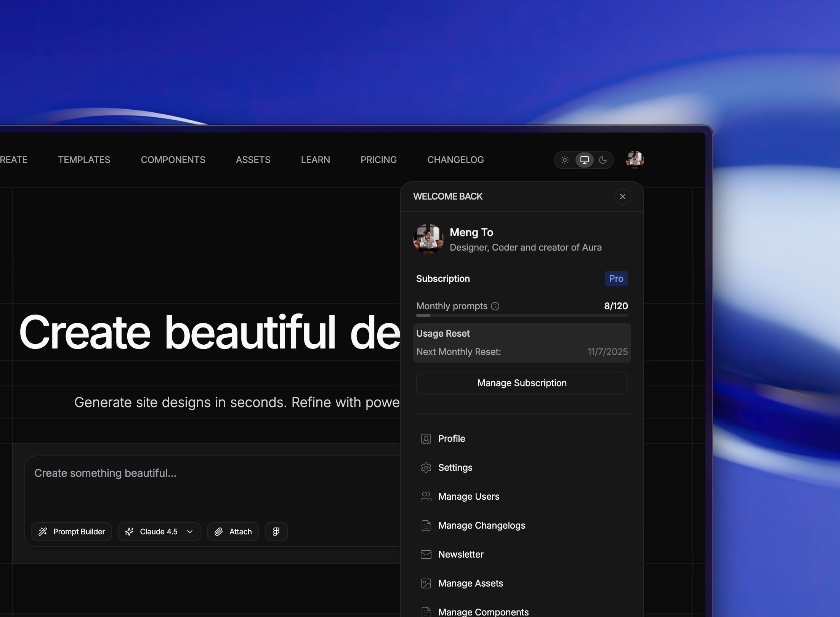Select the Profile icon in account menu
The height and width of the screenshot is (617, 840).
(x=426, y=439)
